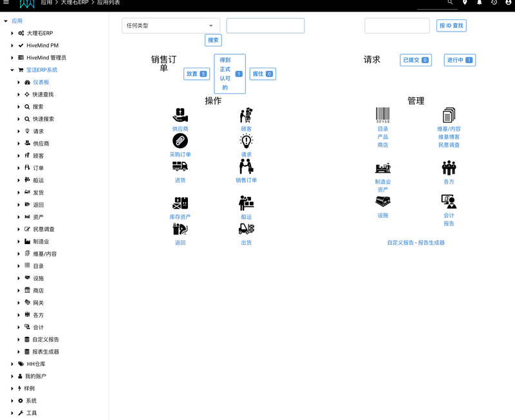515x420 pixels.
Task: Expand the HiveMind PM tree node
Action: 12,45
